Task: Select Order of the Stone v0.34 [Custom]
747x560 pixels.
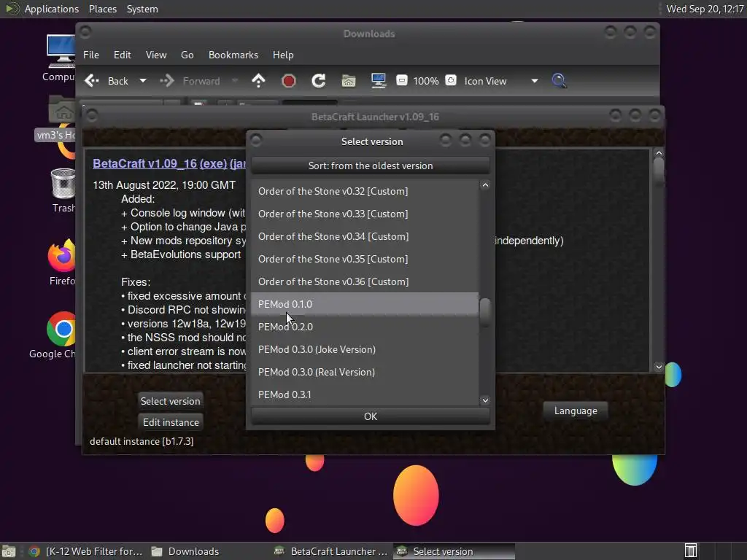Action: [365, 236]
